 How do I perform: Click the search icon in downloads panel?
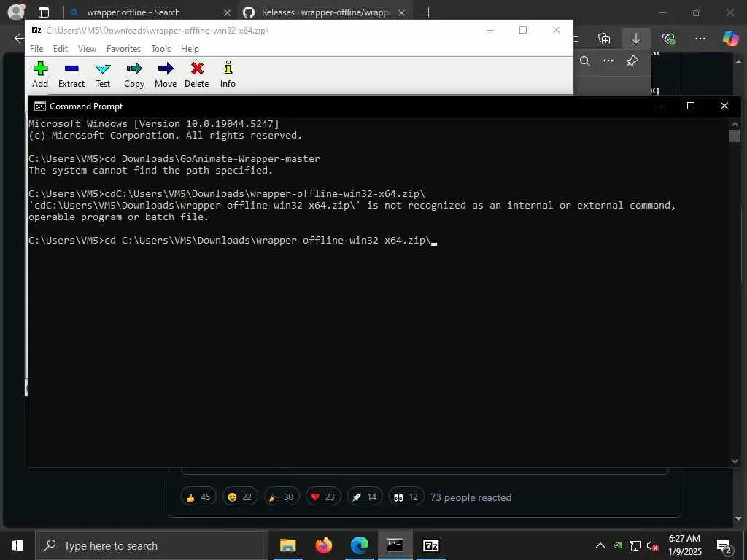585,61
